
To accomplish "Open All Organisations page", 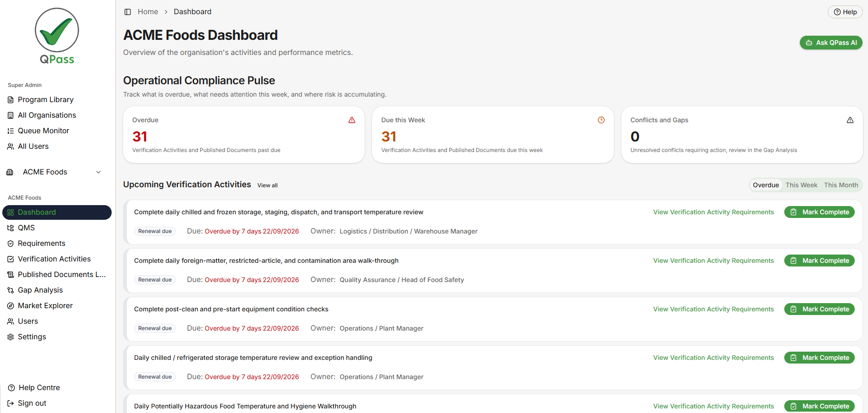I will pyautogui.click(x=47, y=115).
